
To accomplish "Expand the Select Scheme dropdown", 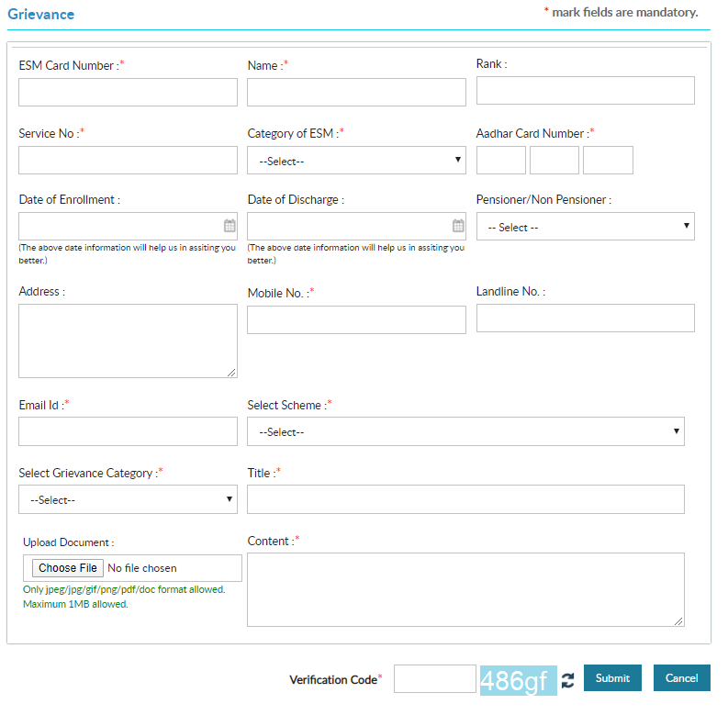I will (465, 431).
